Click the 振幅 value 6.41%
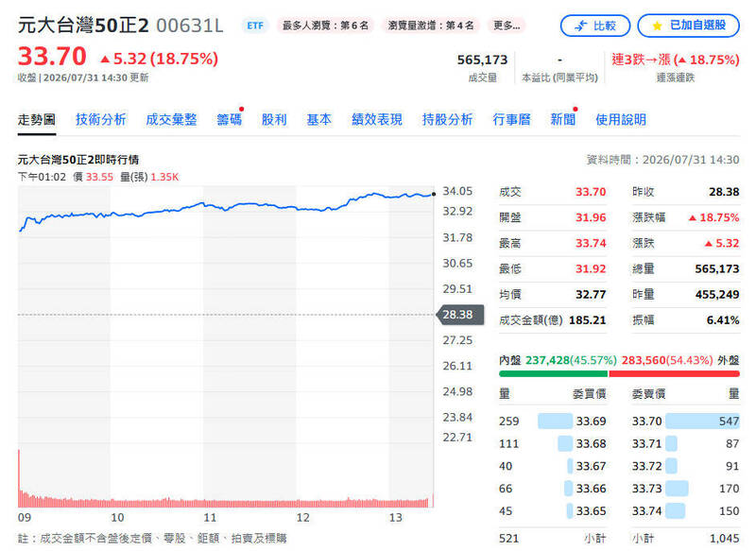 (x=723, y=320)
